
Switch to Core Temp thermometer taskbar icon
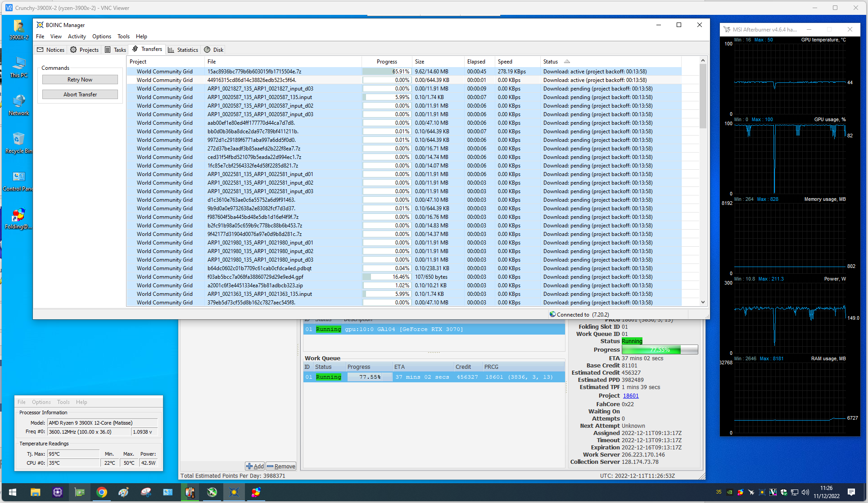click(x=190, y=492)
